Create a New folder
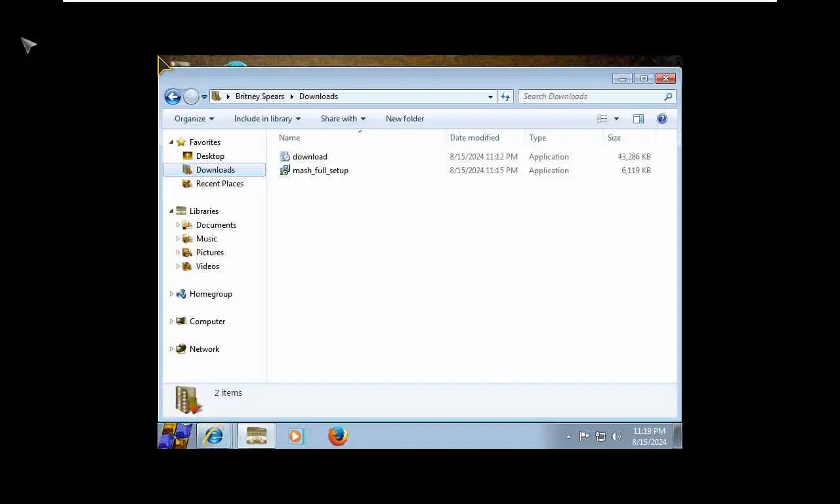This screenshot has width=840, height=504. [405, 119]
